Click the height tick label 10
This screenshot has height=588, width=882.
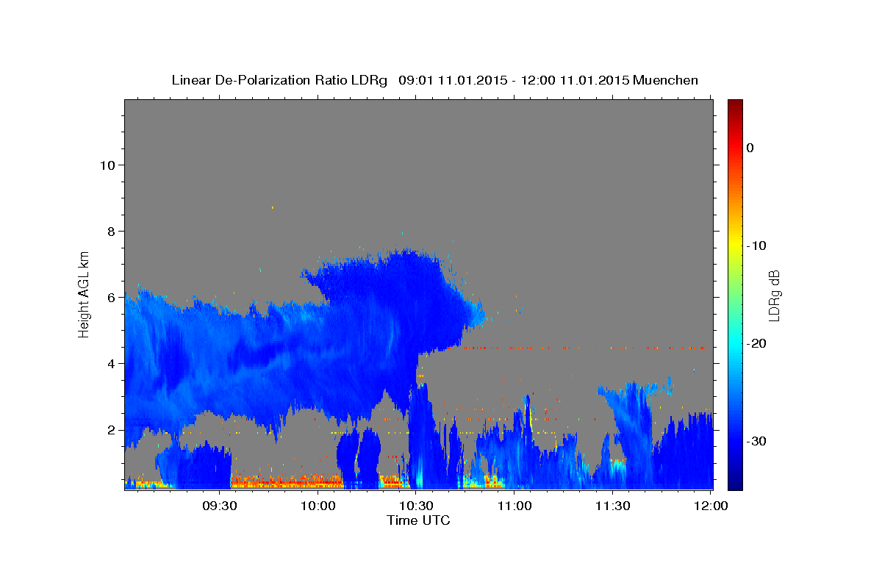[107, 165]
